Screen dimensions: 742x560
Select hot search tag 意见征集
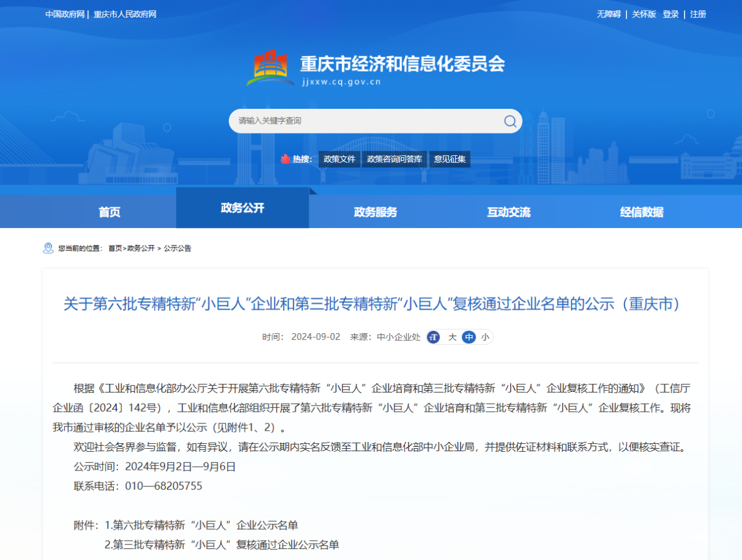450,159
